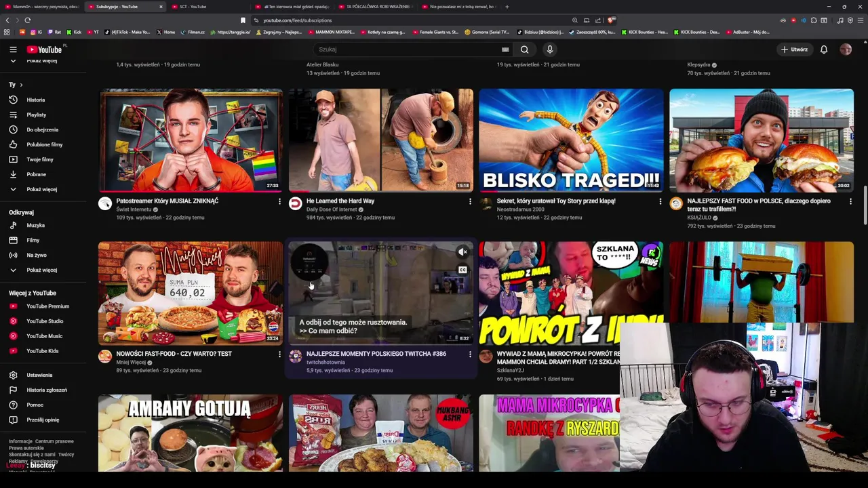Open options for Toy Story sekret video

(660, 201)
